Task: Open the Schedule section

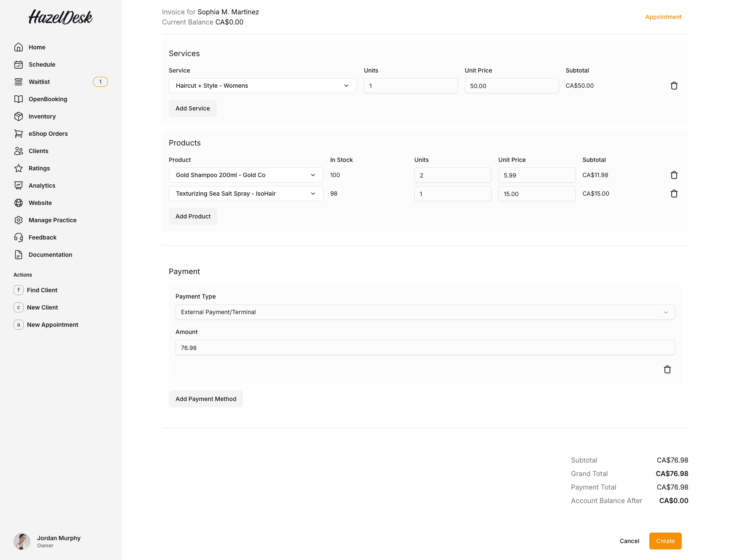Action: pyautogui.click(x=41, y=64)
